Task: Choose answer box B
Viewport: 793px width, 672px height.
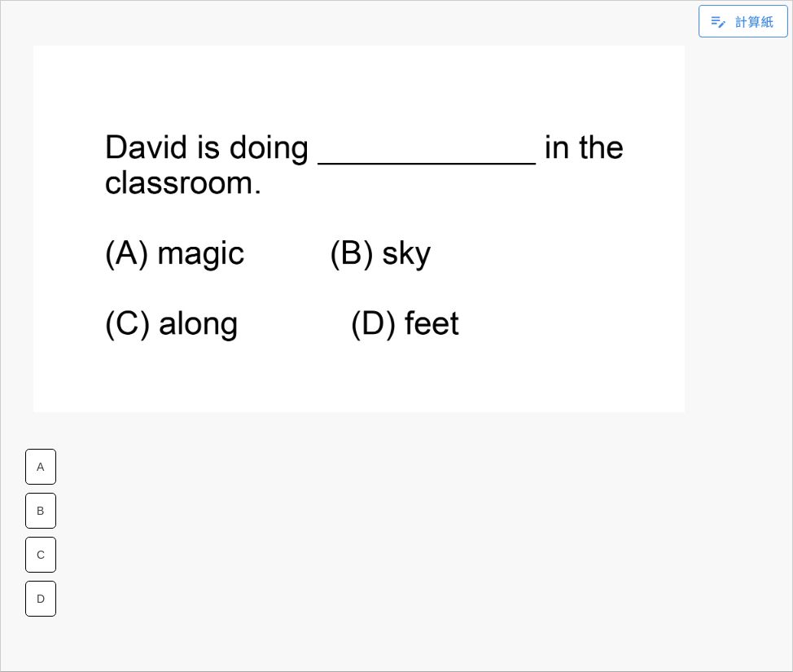Action: pos(41,511)
